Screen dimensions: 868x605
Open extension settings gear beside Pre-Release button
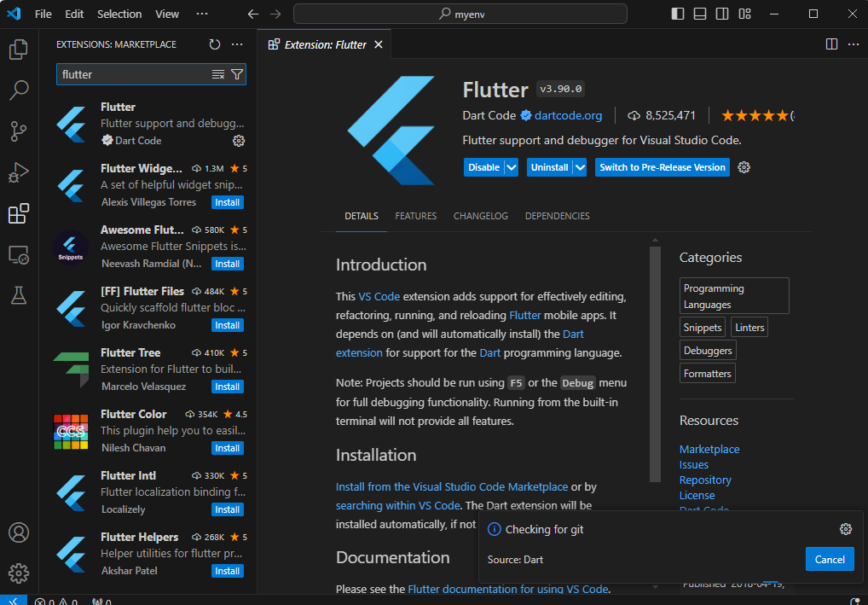tap(744, 167)
